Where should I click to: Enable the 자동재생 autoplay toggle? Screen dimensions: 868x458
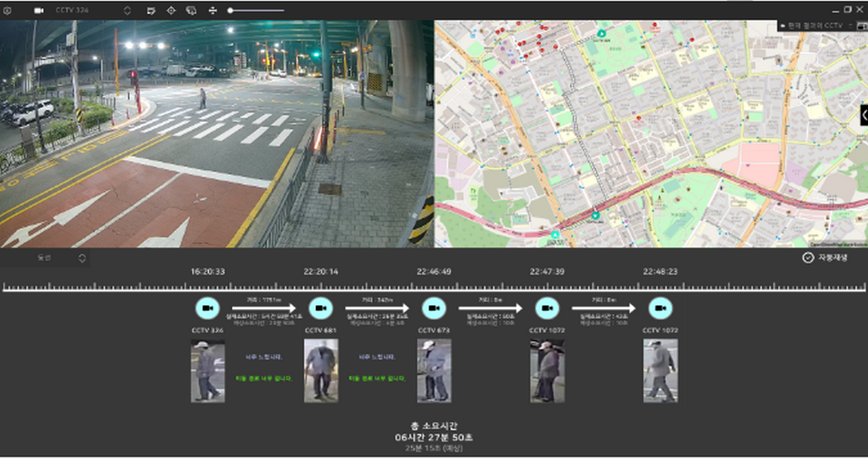807,257
